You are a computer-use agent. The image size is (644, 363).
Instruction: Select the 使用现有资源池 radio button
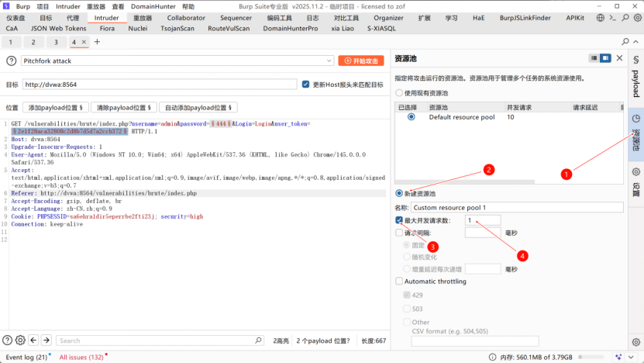pos(399,93)
